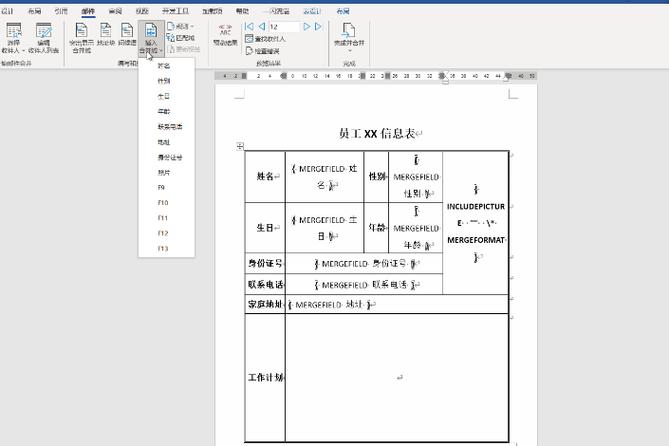Choose F12 from merge field list

coord(166,233)
